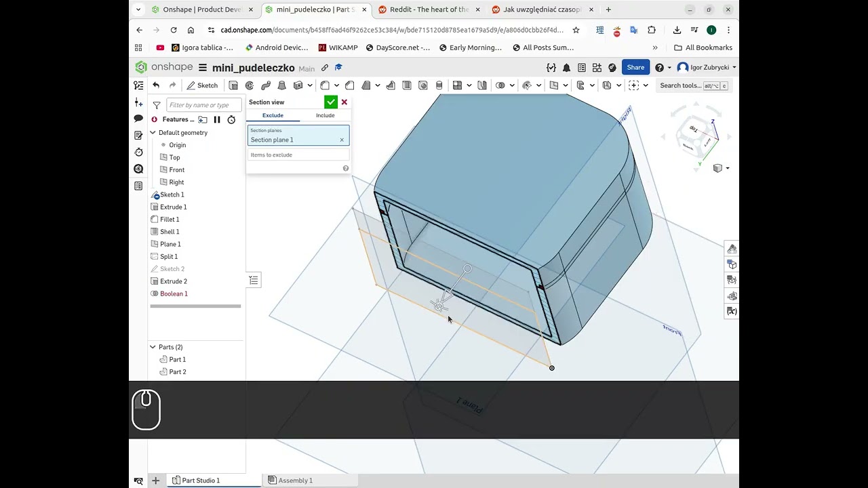Open the Search tools box
The image size is (868, 488).
click(x=694, y=85)
